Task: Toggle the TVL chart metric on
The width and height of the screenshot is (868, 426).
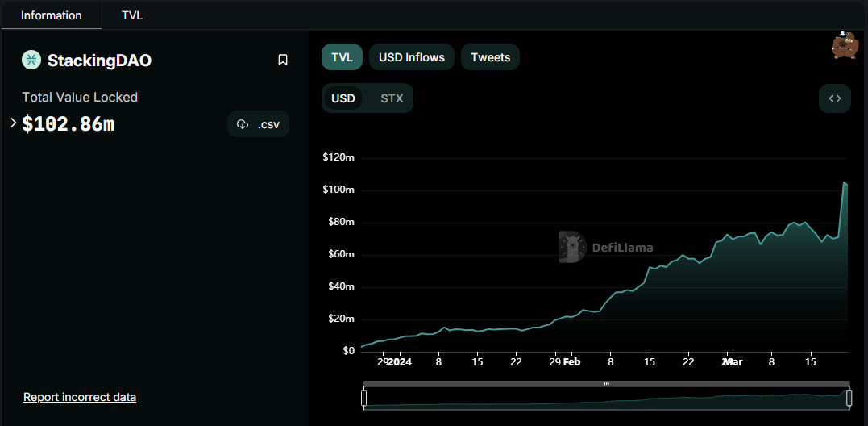Action: pos(342,57)
